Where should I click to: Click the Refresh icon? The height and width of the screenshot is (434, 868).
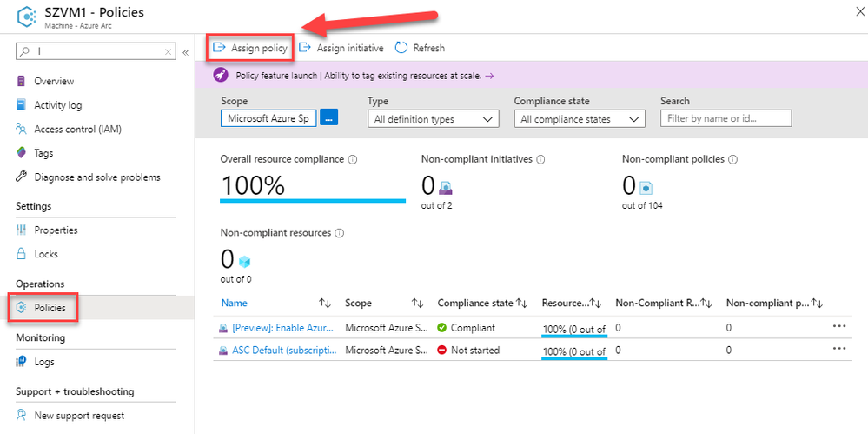[x=401, y=48]
